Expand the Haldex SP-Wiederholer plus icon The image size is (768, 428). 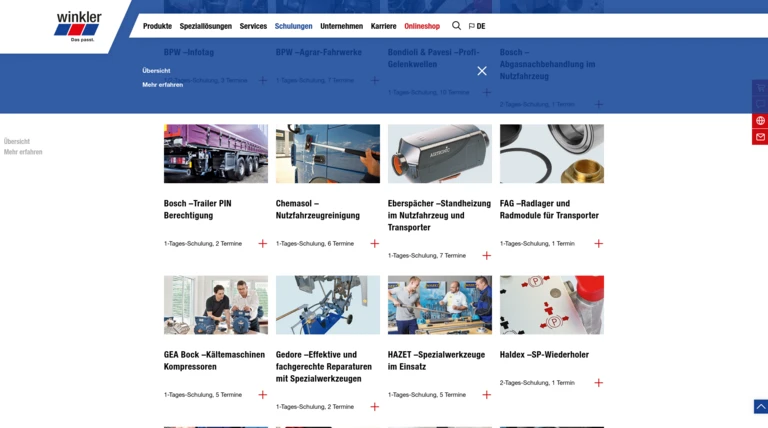click(599, 383)
